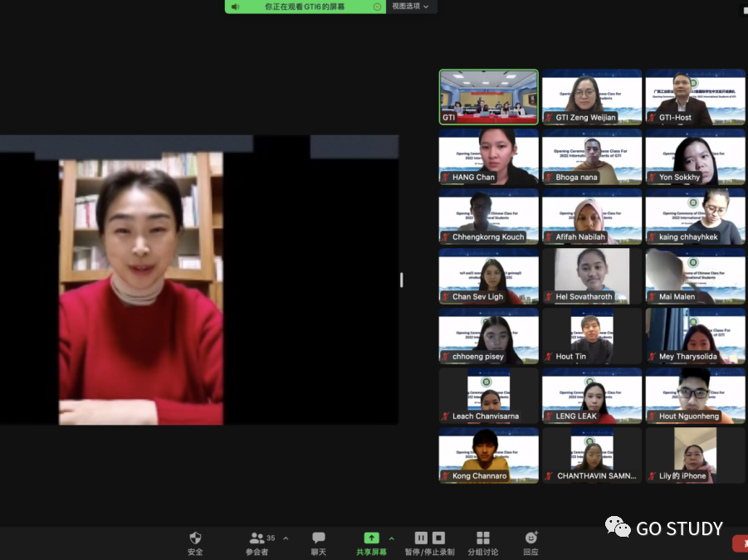This screenshot has height=560, width=748.
Task: Open the Chat (聊天) panel
Action: click(318, 538)
